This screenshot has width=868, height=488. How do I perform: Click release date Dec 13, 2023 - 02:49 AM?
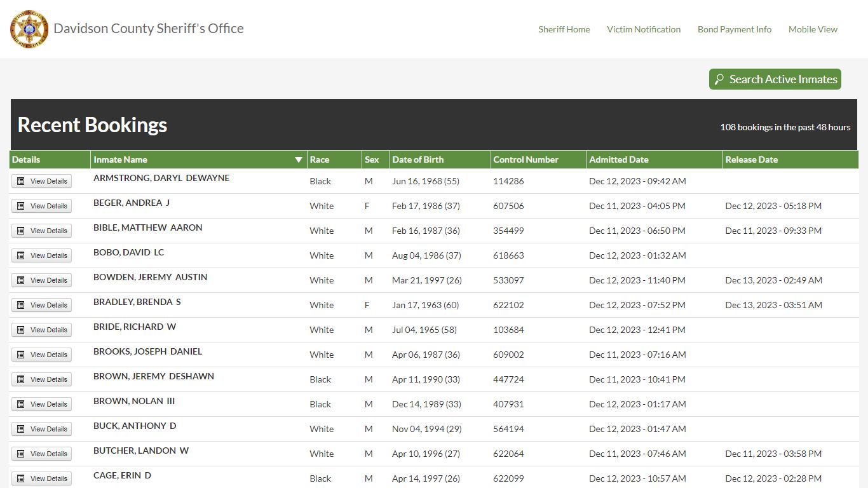click(774, 280)
